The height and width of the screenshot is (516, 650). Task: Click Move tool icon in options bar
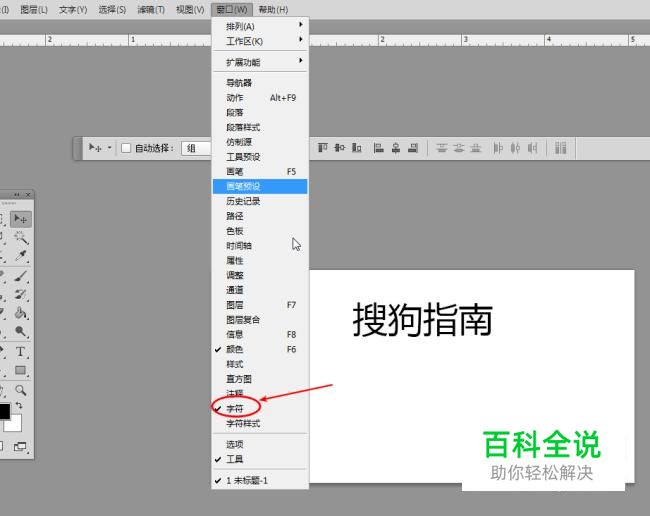[95, 148]
